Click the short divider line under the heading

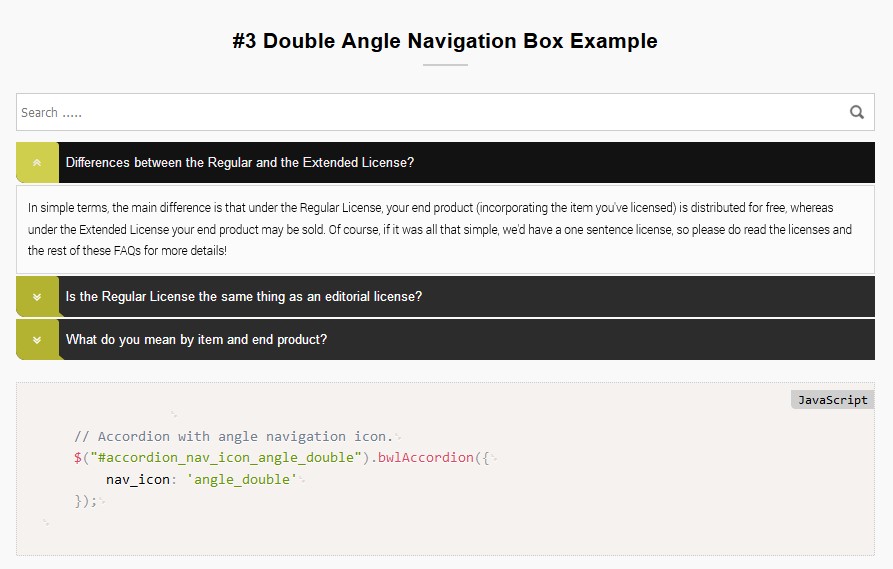point(445,65)
